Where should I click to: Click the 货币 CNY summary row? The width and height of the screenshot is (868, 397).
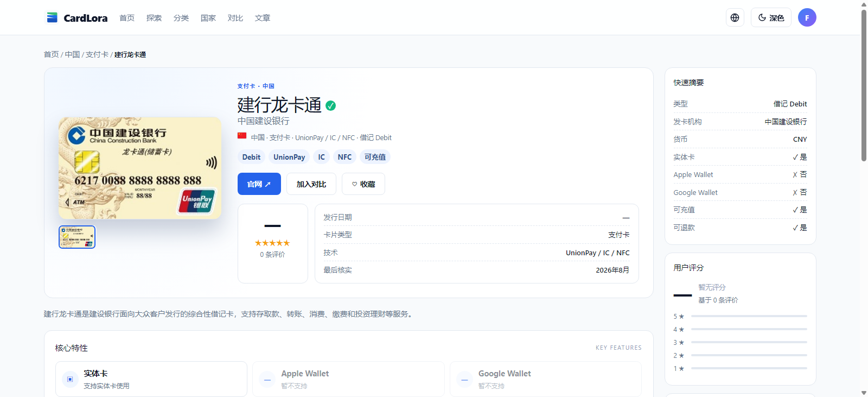point(741,139)
